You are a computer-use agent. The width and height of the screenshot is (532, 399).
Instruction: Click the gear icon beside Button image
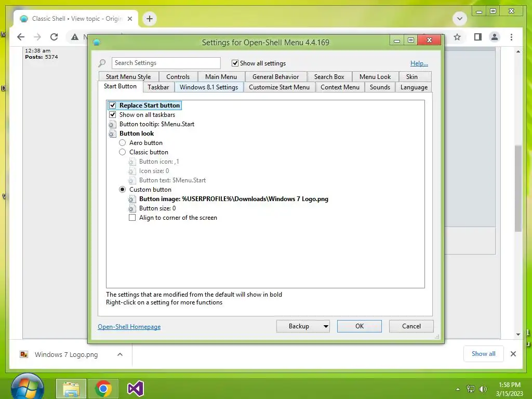pos(132,199)
